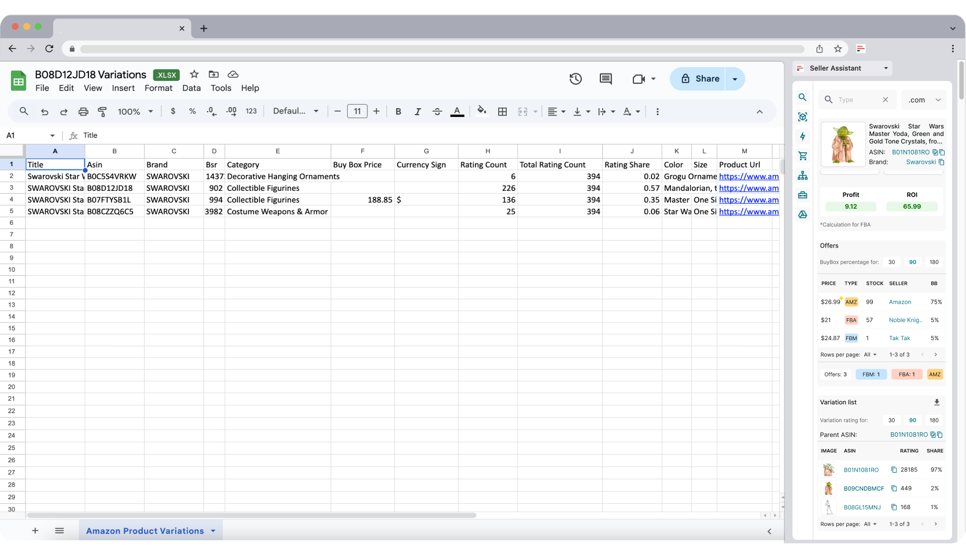966x560 pixels.
Task: Select the variations hierarchy icon in sidebar
Action: 802,175
